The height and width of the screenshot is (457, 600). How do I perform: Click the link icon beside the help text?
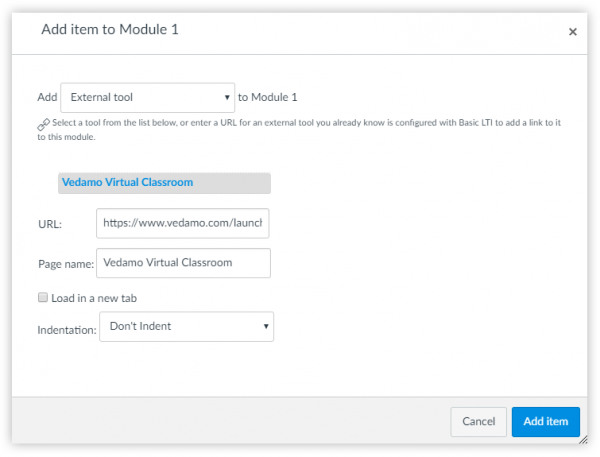click(43, 124)
